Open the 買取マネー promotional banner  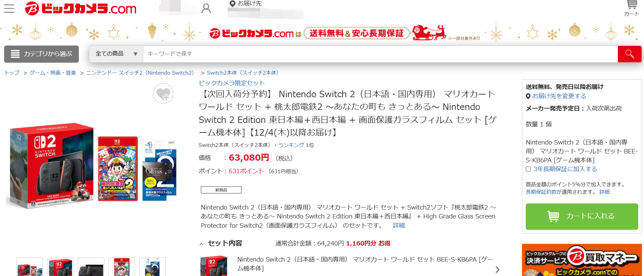coord(582,260)
